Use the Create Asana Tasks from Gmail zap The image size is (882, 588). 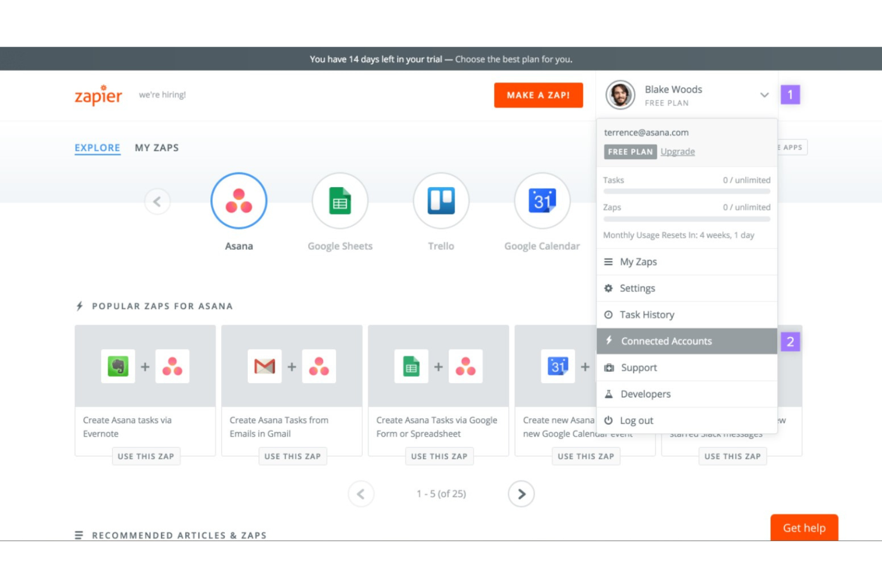pyautogui.click(x=292, y=456)
